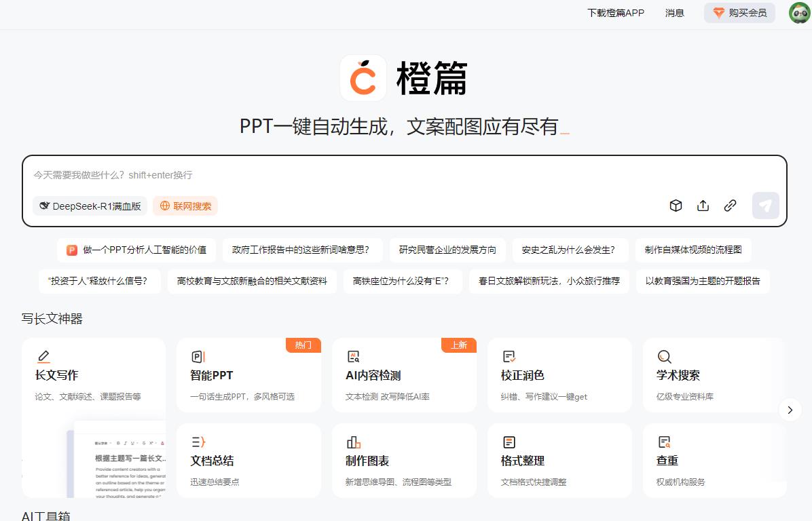
Task: Click text 亿级专业资料库
Action: pyautogui.click(x=684, y=397)
